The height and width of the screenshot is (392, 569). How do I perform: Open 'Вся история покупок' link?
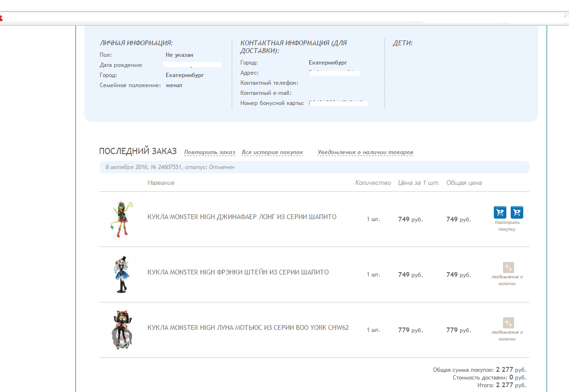coord(272,152)
